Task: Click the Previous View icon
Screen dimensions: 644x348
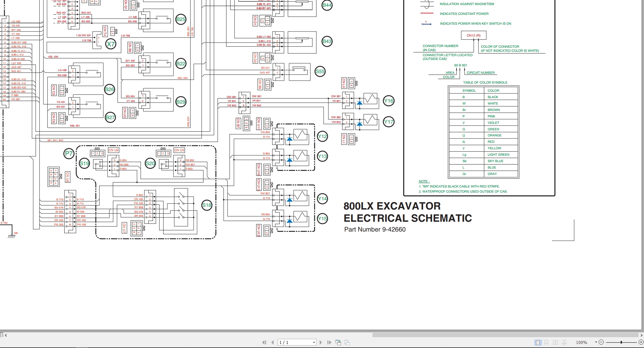Action: point(338,342)
